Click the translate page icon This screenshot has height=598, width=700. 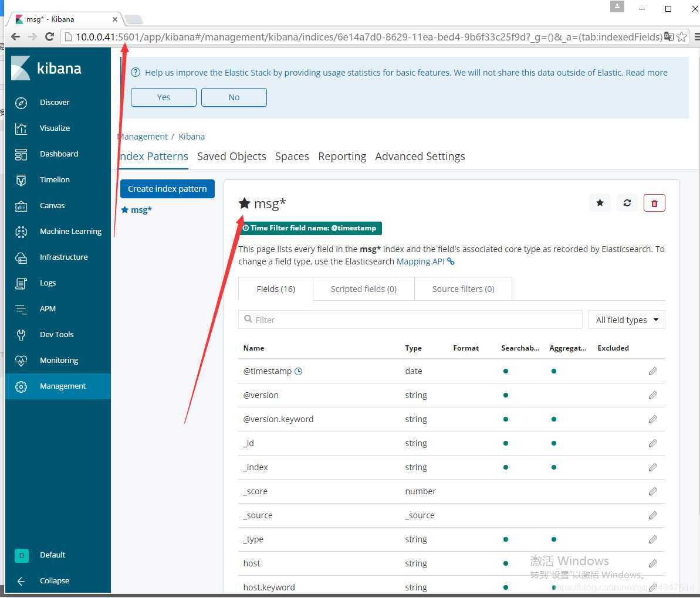tap(669, 36)
